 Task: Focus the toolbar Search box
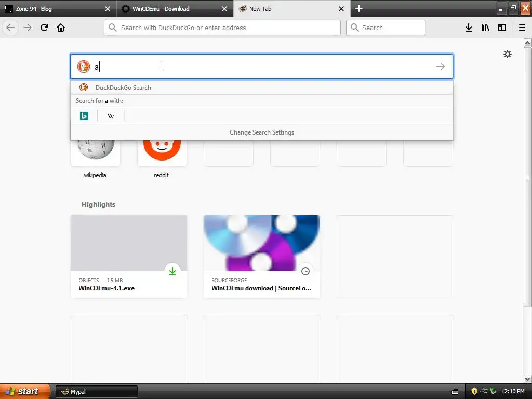click(386, 28)
